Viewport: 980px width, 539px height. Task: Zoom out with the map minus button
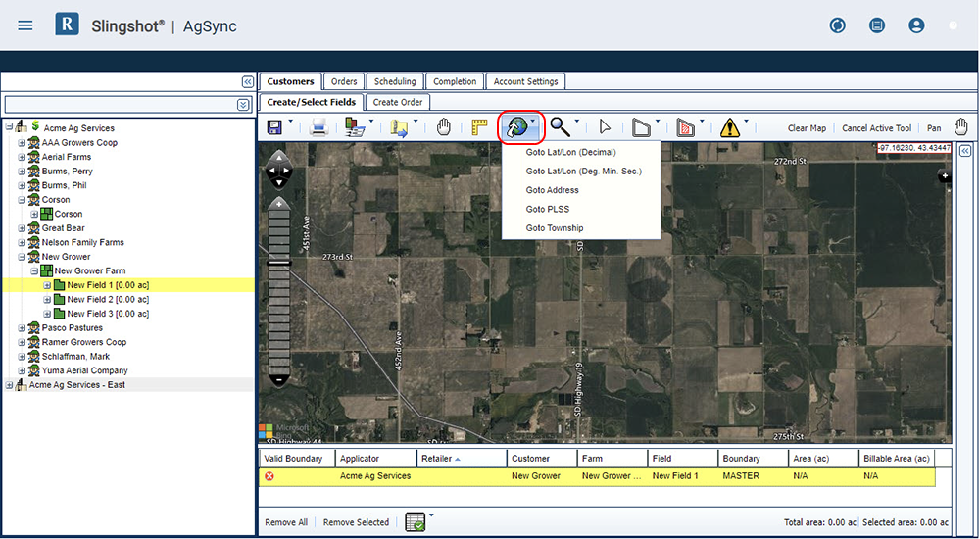(279, 379)
